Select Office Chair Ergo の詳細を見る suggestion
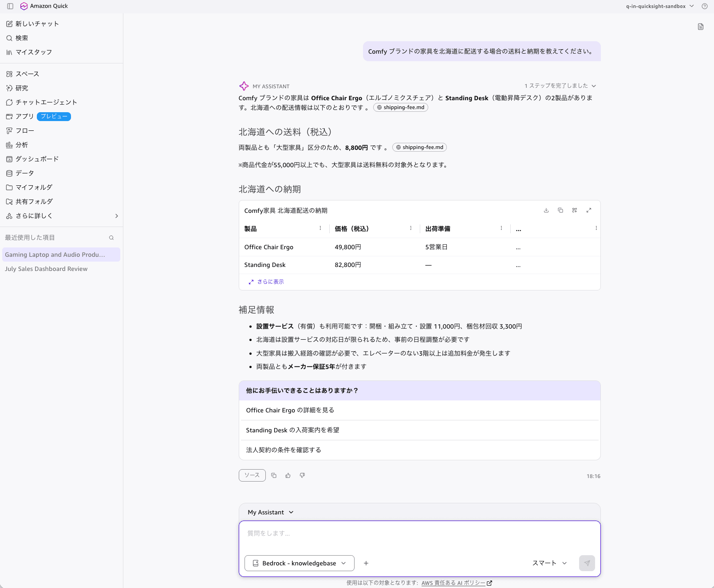Viewport: 714px width, 588px height. tap(419, 410)
